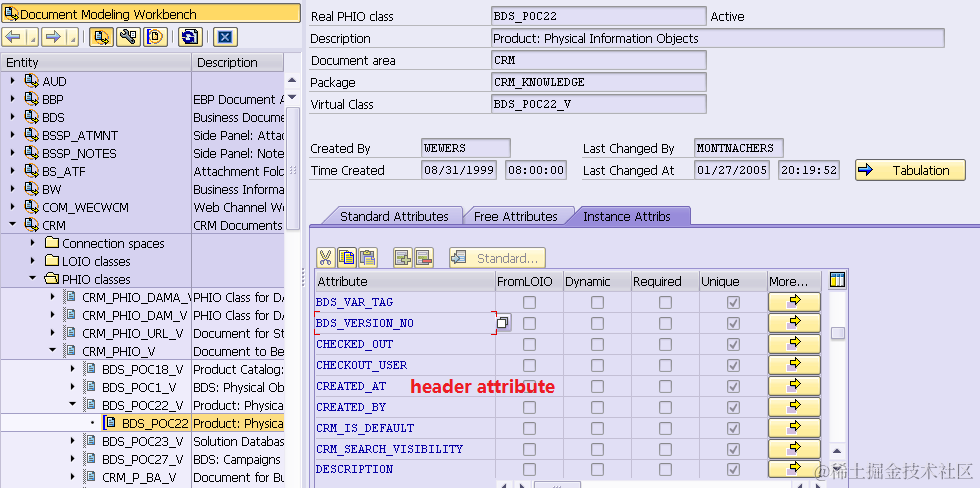The height and width of the screenshot is (488, 980).
Task: Select the BDS_POC23_V tree entry
Action: [142, 441]
